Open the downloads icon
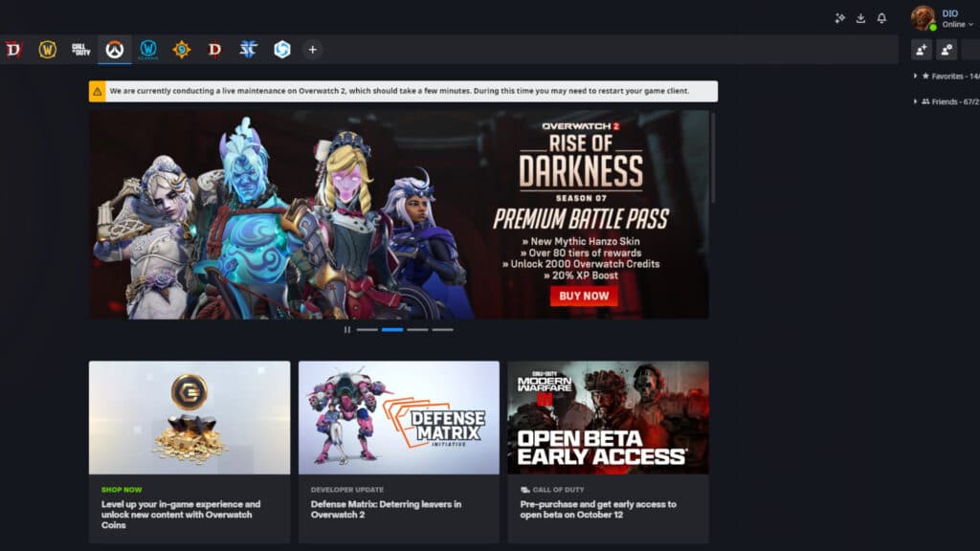Viewport: 980px width, 551px height. point(860,18)
